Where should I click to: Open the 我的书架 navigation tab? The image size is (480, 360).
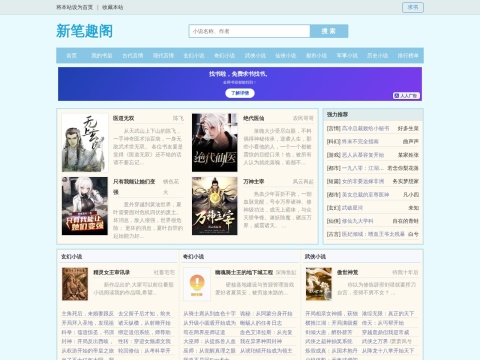pos(102,56)
